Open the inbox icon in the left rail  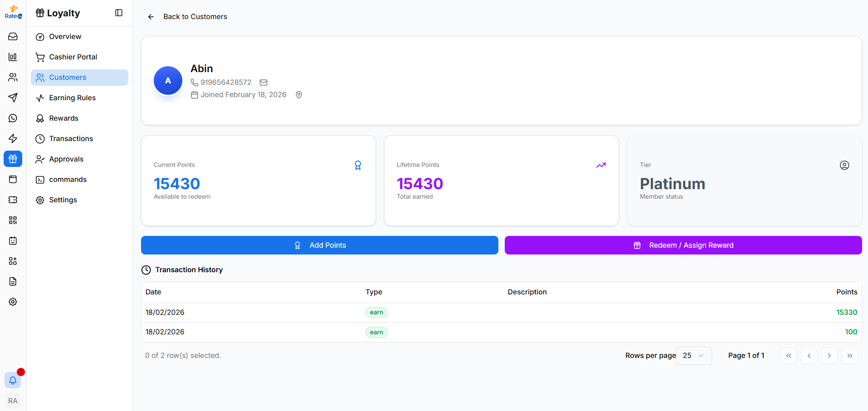(13, 36)
